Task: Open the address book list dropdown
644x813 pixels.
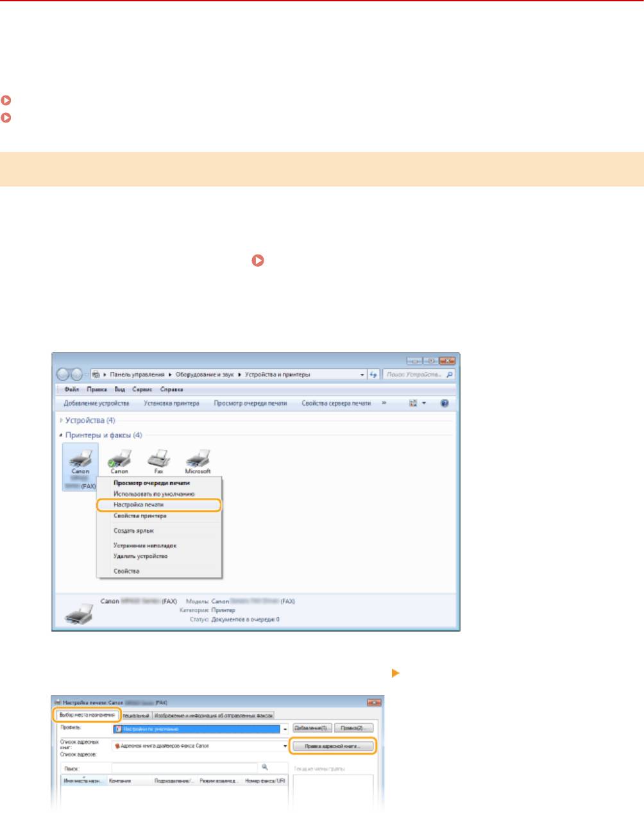Action: coord(285,746)
